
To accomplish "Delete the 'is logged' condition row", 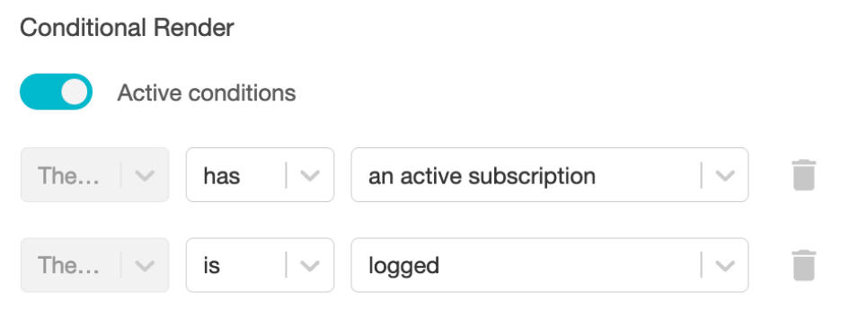I will click(x=804, y=265).
